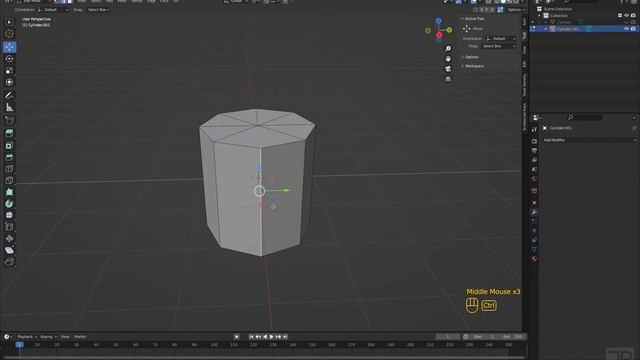
Task: Select the Shrink/Fatten tool
Action: pos(9,238)
